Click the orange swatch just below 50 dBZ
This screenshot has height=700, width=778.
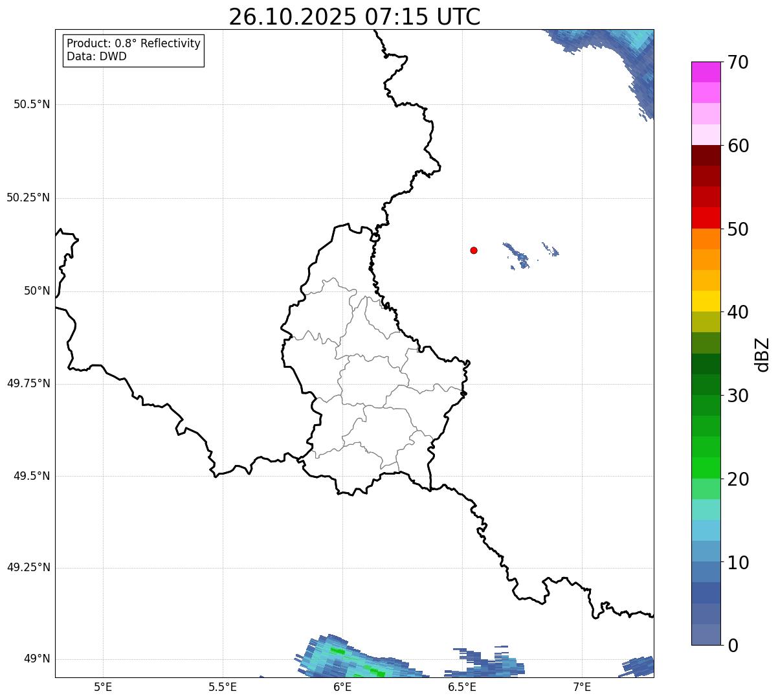(706, 239)
